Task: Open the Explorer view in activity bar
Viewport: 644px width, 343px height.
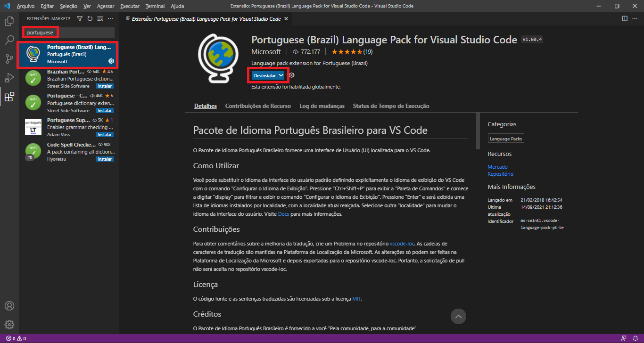Action: pyautogui.click(x=9, y=21)
